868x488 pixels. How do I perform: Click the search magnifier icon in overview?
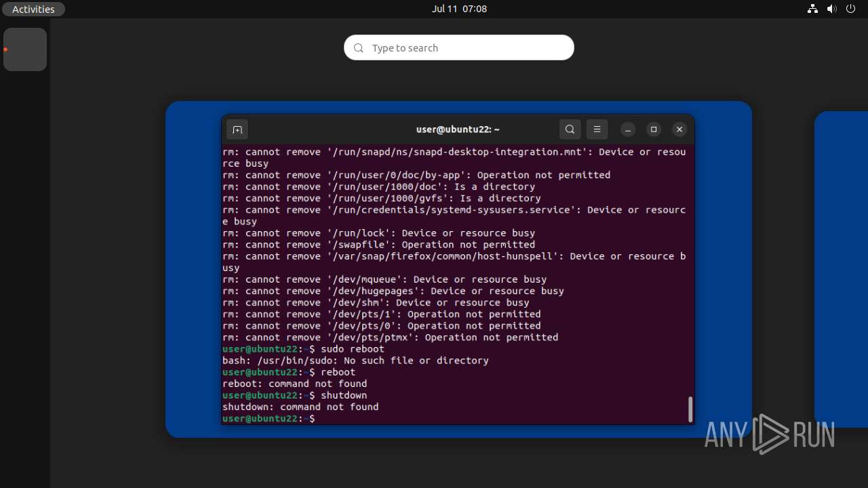[x=359, y=47]
